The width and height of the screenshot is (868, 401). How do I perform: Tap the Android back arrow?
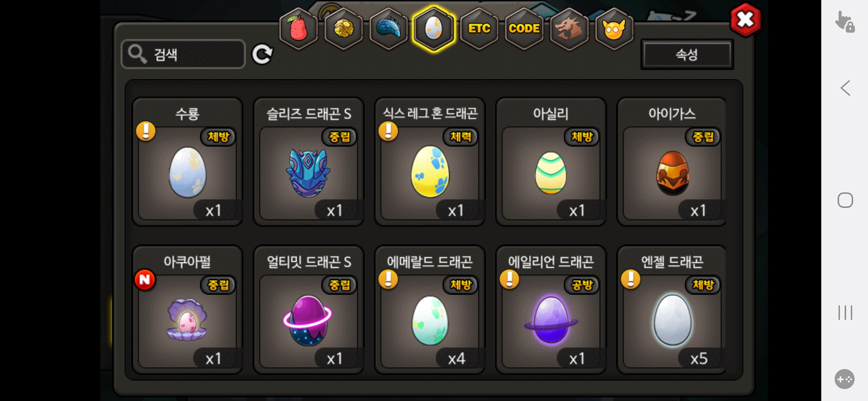[845, 88]
